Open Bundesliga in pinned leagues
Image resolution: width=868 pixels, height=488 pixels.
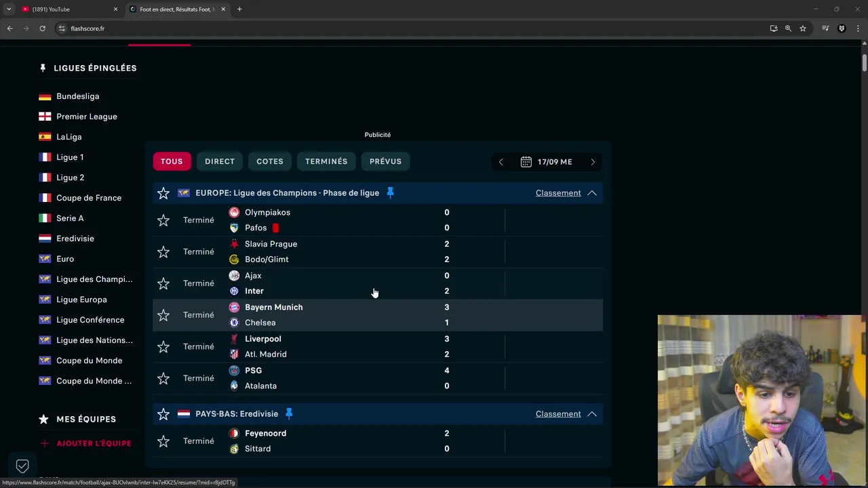[x=77, y=96]
